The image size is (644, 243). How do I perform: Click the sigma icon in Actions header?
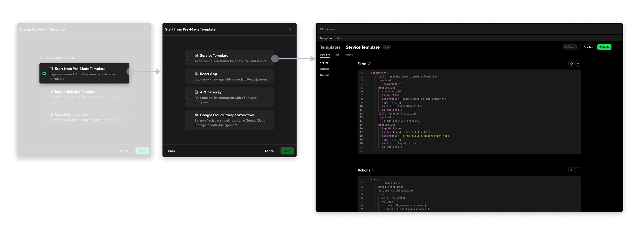(571, 170)
